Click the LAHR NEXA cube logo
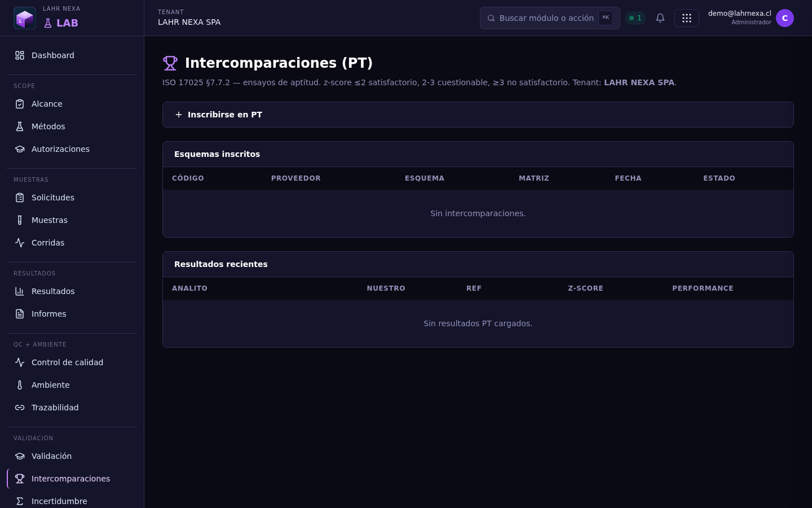This screenshot has height=508, width=812. point(25,18)
